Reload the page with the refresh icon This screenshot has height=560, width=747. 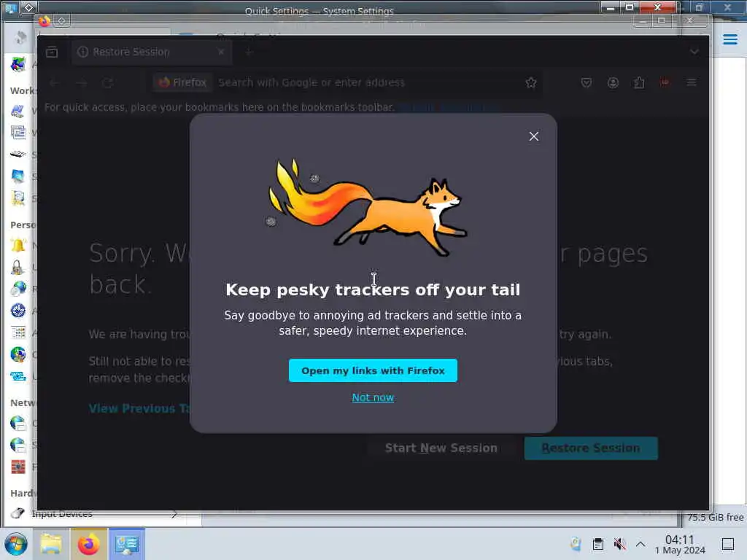(108, 83)
